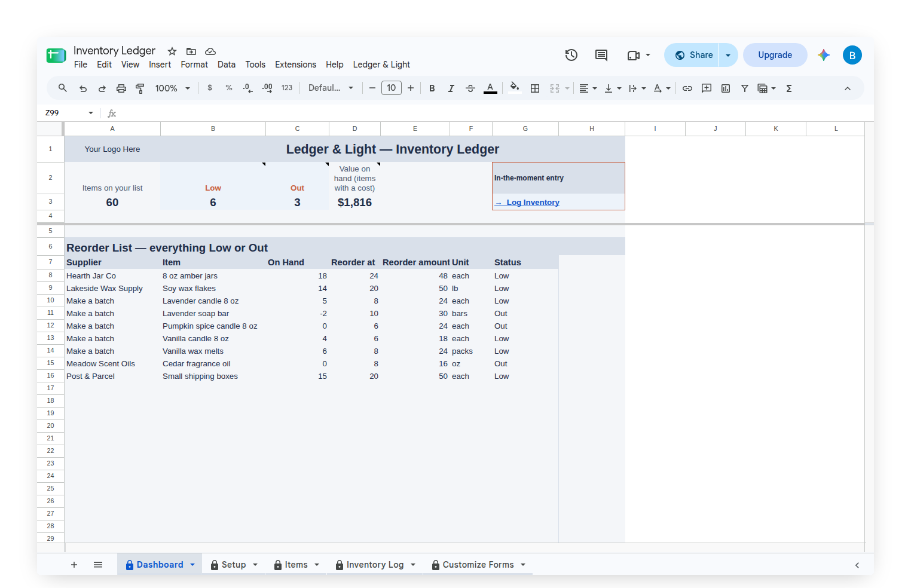
Task: Activate the paint format roller
Action: coord(140,88)
